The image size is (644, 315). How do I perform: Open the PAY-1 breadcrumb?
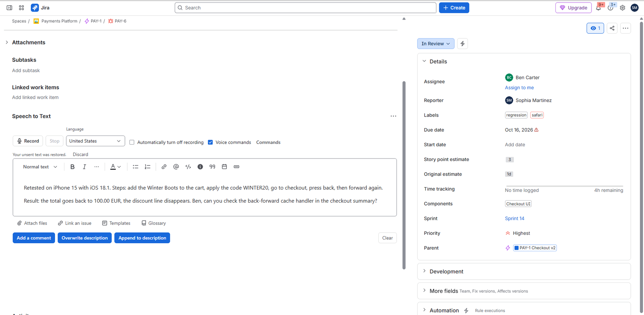[96, 21]
